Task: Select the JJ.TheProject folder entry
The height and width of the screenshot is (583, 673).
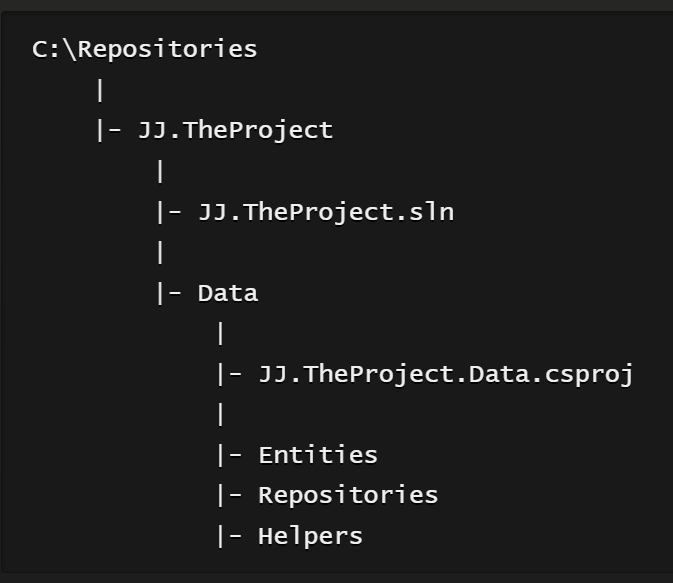Action: [x=235, y=131]
